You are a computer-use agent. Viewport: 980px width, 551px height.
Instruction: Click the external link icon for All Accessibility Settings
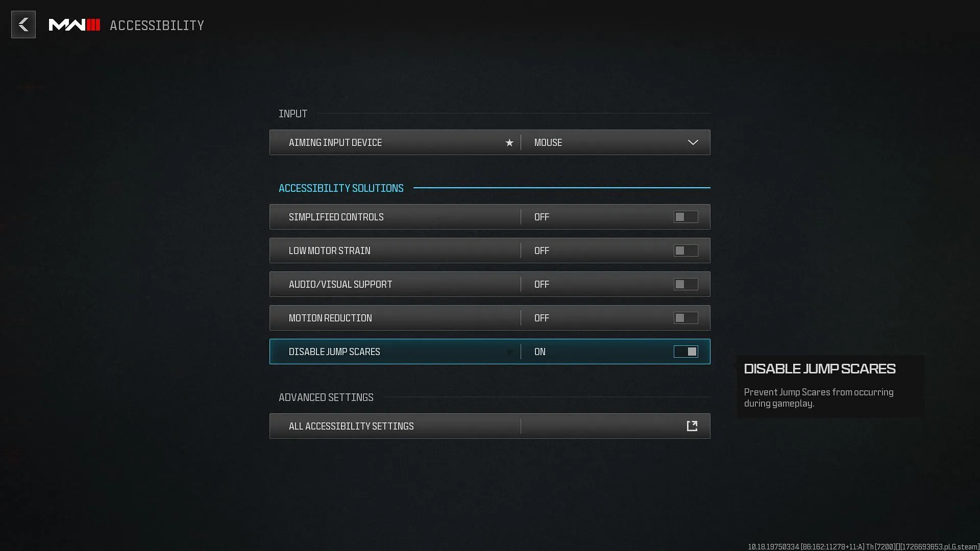point(692,425)
